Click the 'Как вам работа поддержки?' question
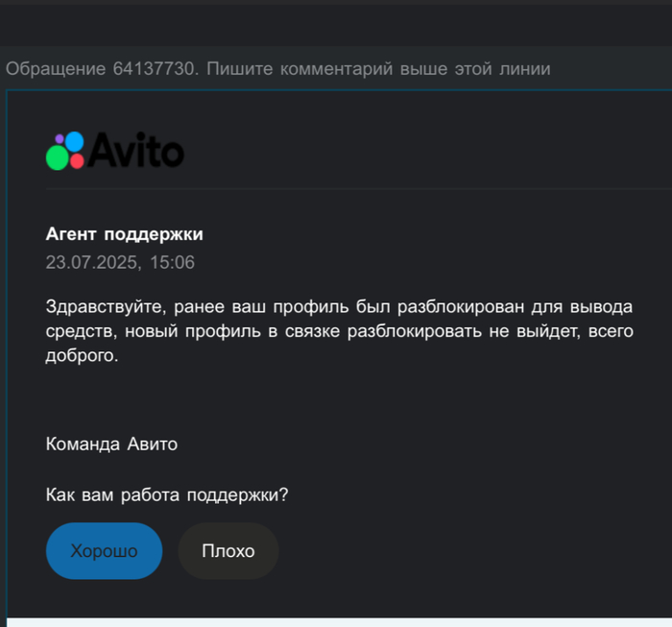Screen dimensions: 672x627 167,495
